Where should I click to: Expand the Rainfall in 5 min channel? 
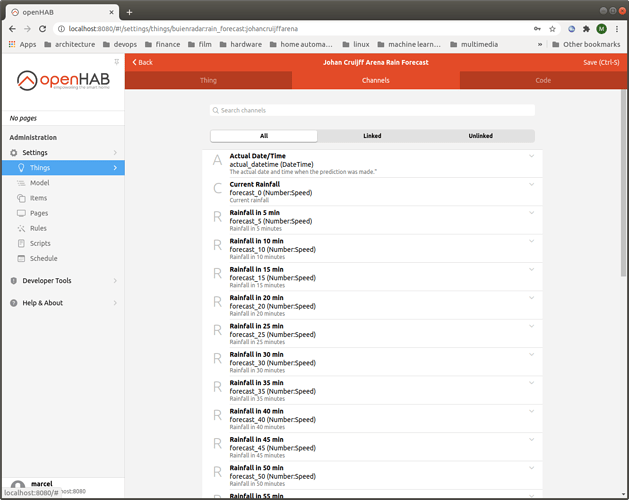pos(531,213)
